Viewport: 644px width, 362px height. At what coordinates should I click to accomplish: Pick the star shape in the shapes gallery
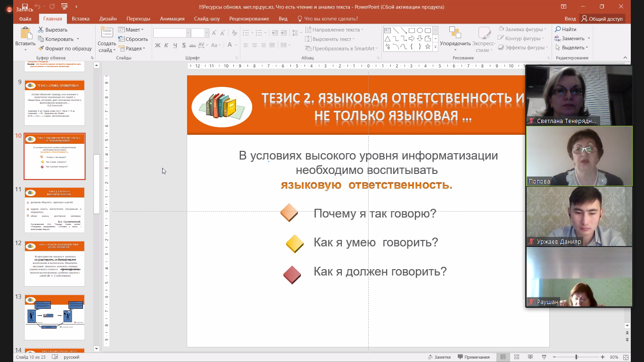[x=428, y=47]
